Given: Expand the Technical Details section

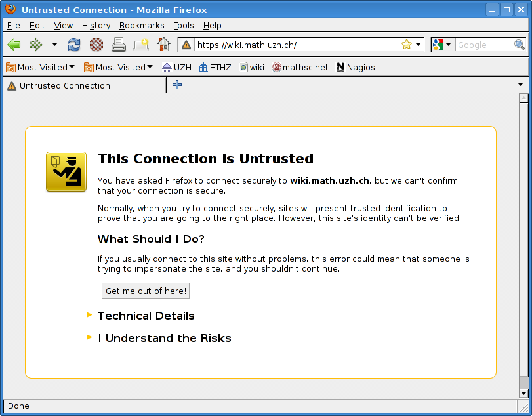Looking at the screenshot, I should click(146, 316).
